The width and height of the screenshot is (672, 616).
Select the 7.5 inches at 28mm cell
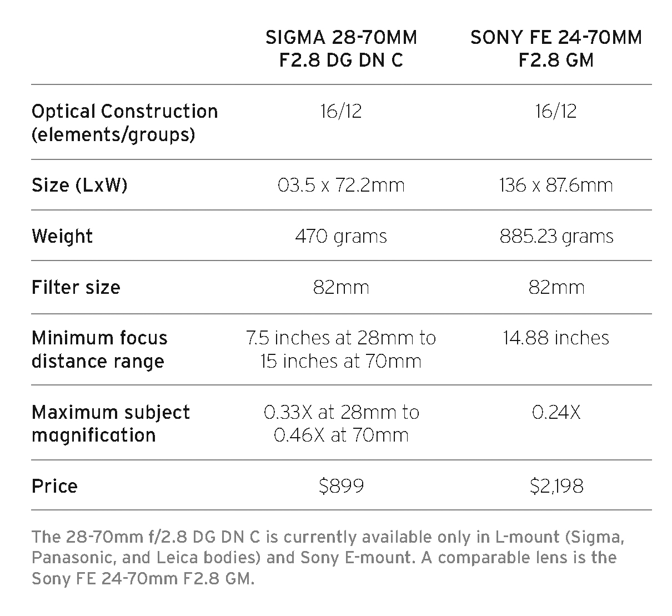click(x=341, y=349)
